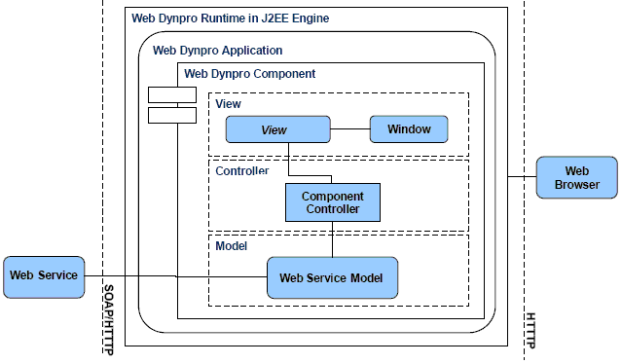This screenshot has width=622, height=364.
Task: Select the Web Service Model box
Action: click(x=333, y=277)
